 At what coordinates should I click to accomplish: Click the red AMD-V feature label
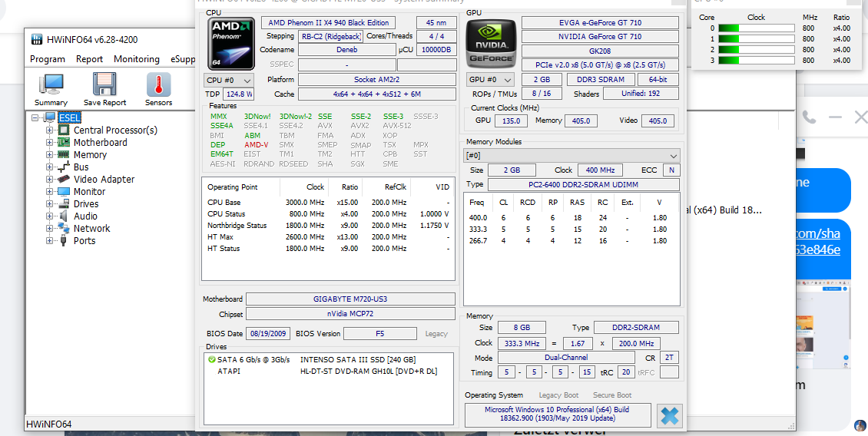[257, 145]
